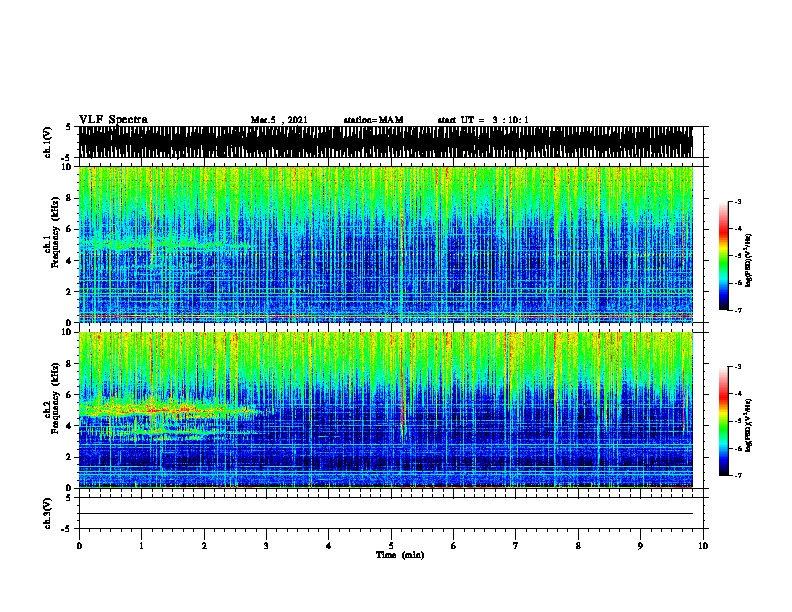792x612 pixels.
Task: Click the flat line in ch.3(V) panel
Action: (x=386, y=514)
